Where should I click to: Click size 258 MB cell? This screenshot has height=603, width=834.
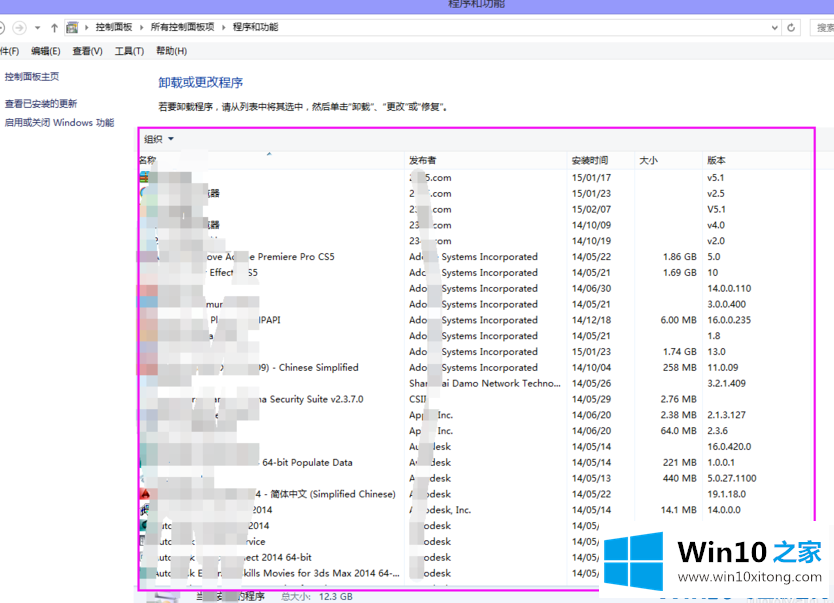[x=679, y=367]
